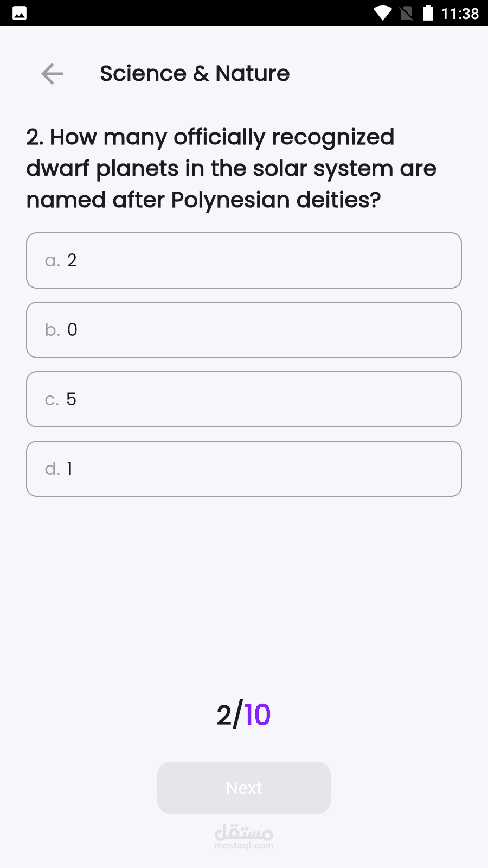Tap the Wi-Fi signal icon
Viewport: 488px width, 868px height.
pos(383,13)
